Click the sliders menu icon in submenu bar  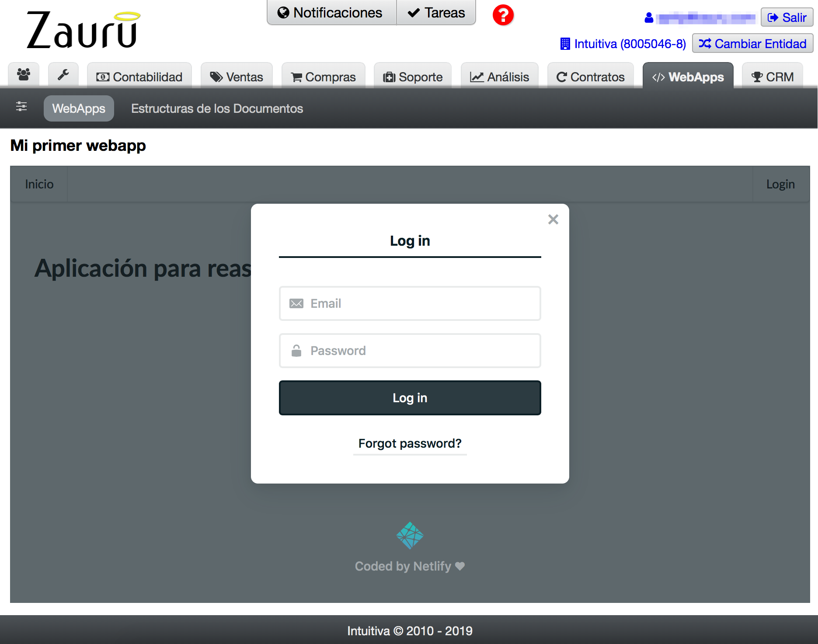[x=21, y=107]
